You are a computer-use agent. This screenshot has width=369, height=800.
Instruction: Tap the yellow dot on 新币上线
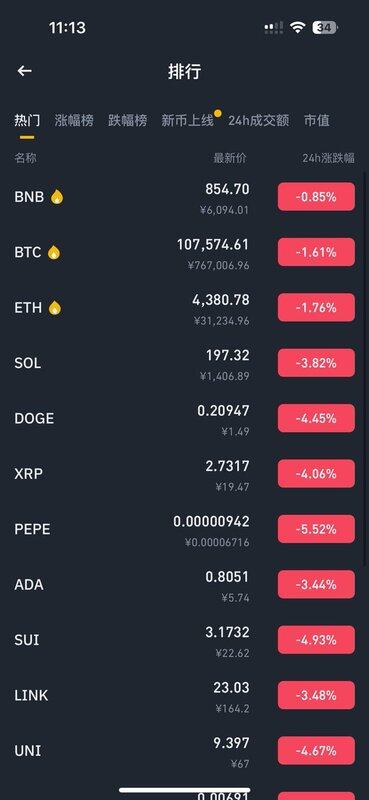[217, 113]
